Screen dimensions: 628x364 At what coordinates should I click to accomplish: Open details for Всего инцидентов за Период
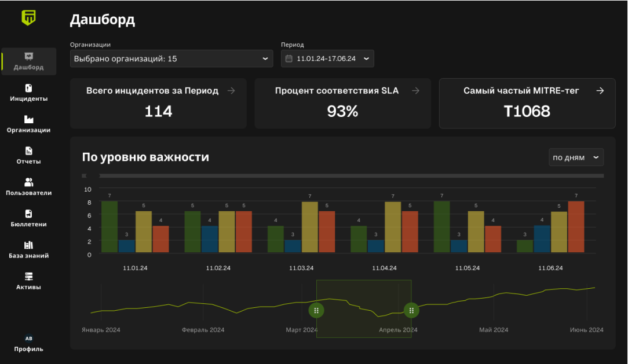click(x=231, y=90)
